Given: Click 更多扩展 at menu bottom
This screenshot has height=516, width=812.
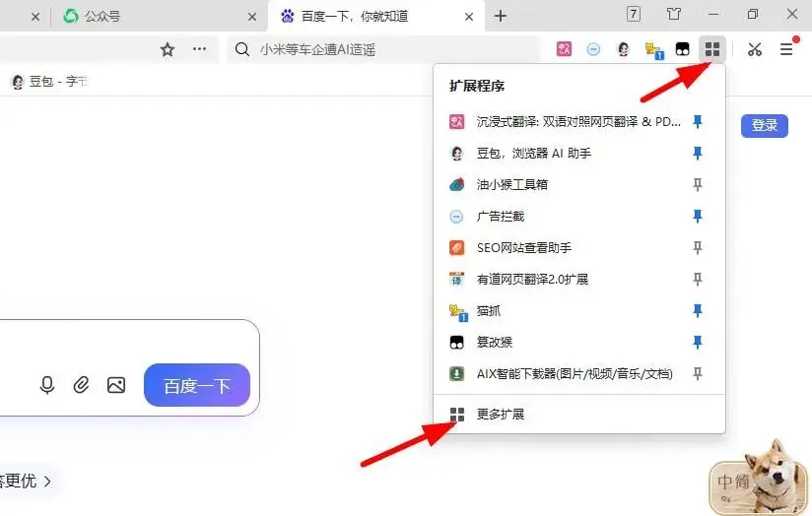Looking at the screenshot, I should [x=579, y=415].
